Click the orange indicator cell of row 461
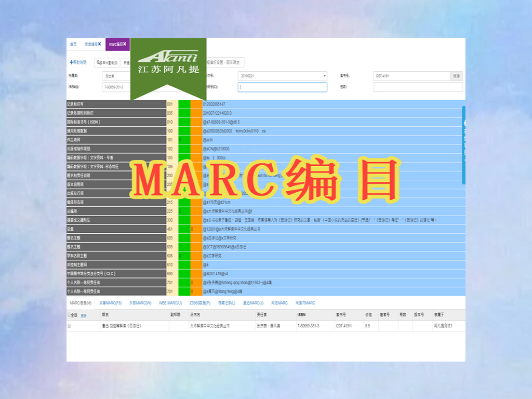Image resolution: width=532 pixels, height=399 pixels. point(196,229)
